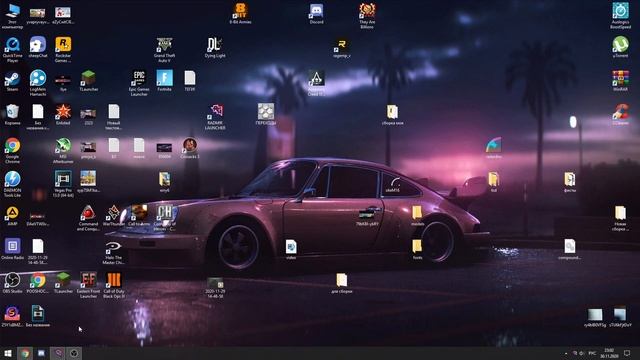640x360 pixels.
Task: Select the Google Chrome desktop shortcut
Action: point(12,150)
